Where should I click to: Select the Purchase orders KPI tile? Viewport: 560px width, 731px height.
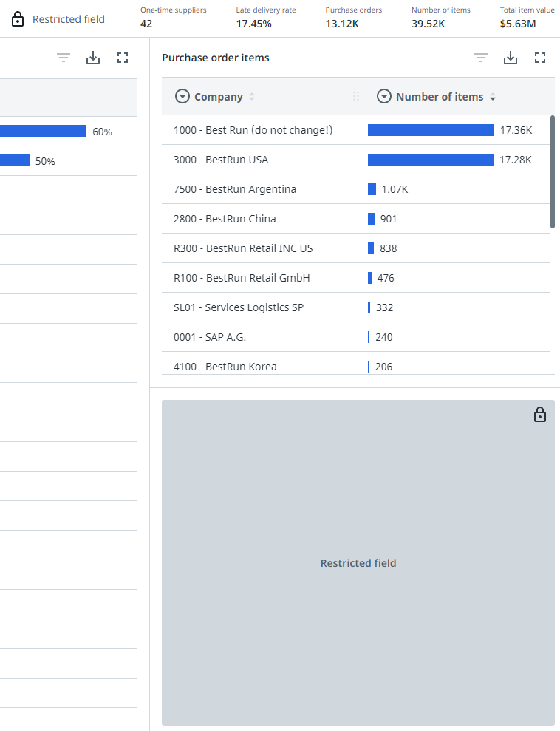coord(353,18)
